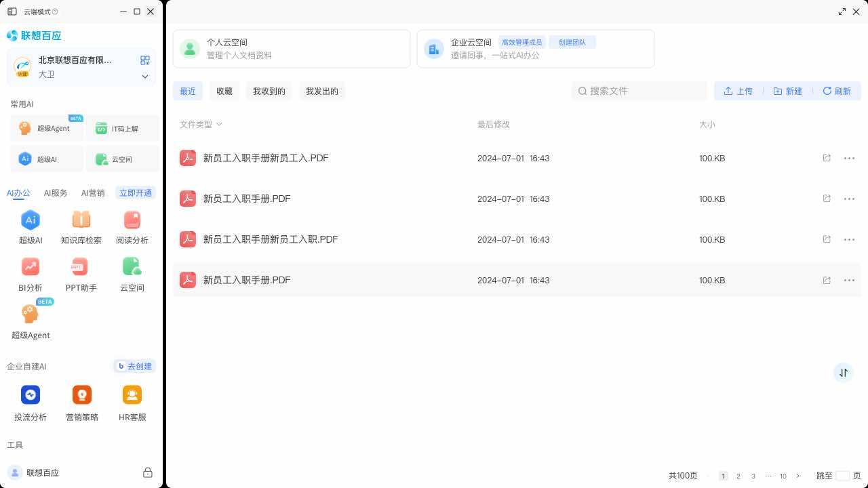Open more options menu for 新员工入职手册.PDF
Image resolution: width=868 pixels, height=488 pixels.
tap(849, 199)
